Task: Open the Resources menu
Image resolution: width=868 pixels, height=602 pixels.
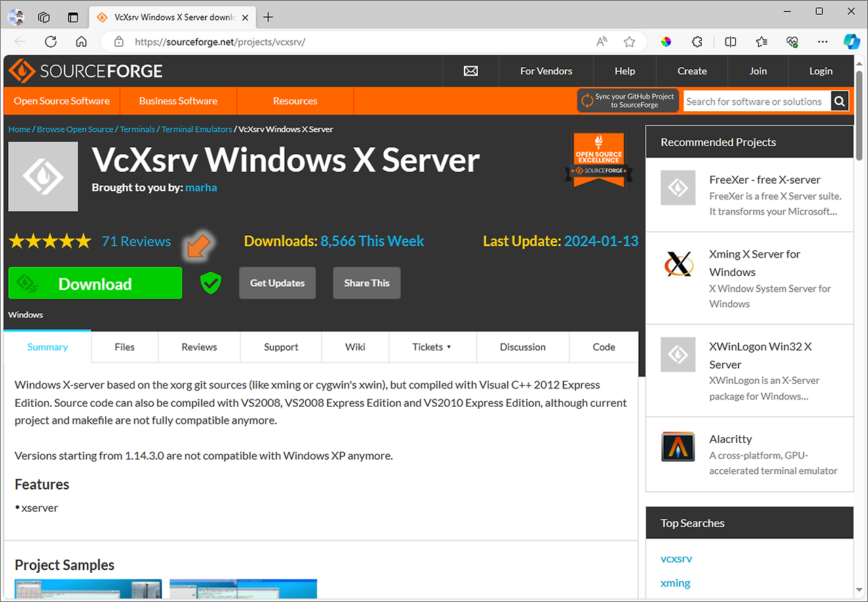Action: pos(295,100)
